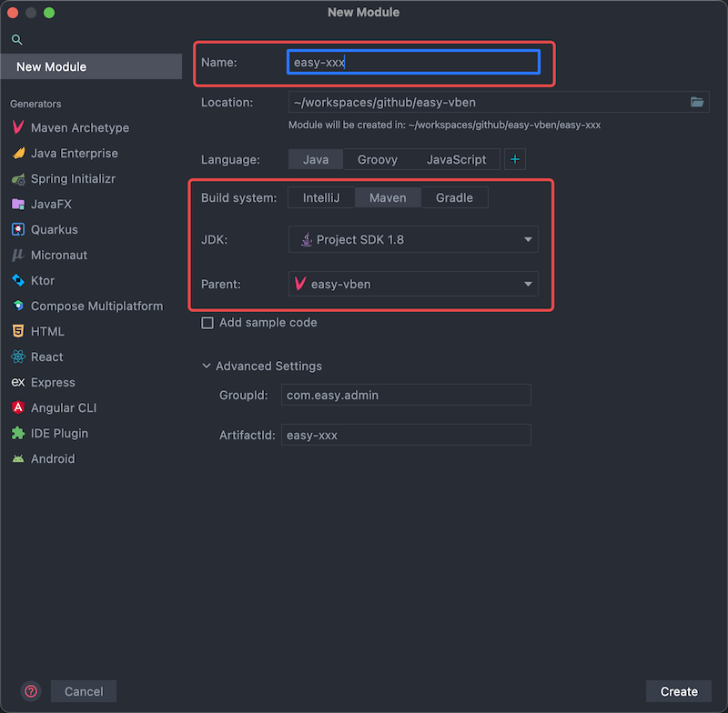
Task: Enable the Add sample code checkbox
Action: [x=207, y=323]
